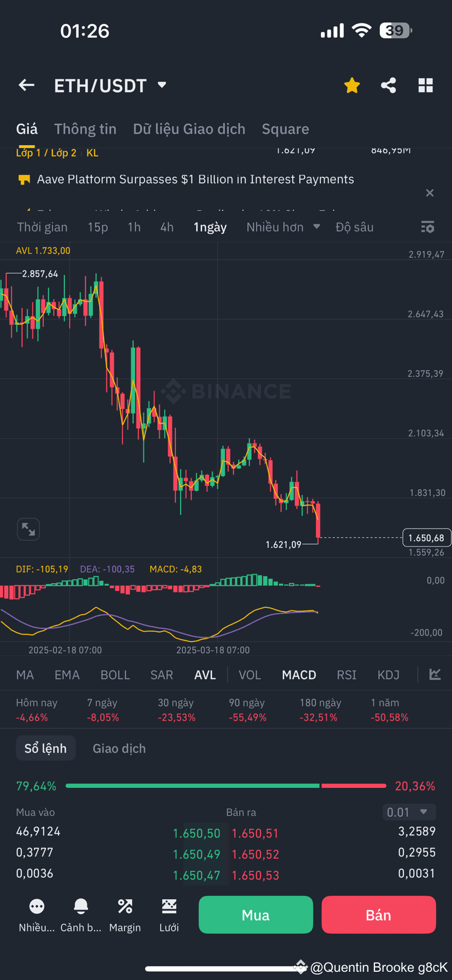Toggle BOLL indicator
Screen dimensions: 452x980
click(115, 675)
